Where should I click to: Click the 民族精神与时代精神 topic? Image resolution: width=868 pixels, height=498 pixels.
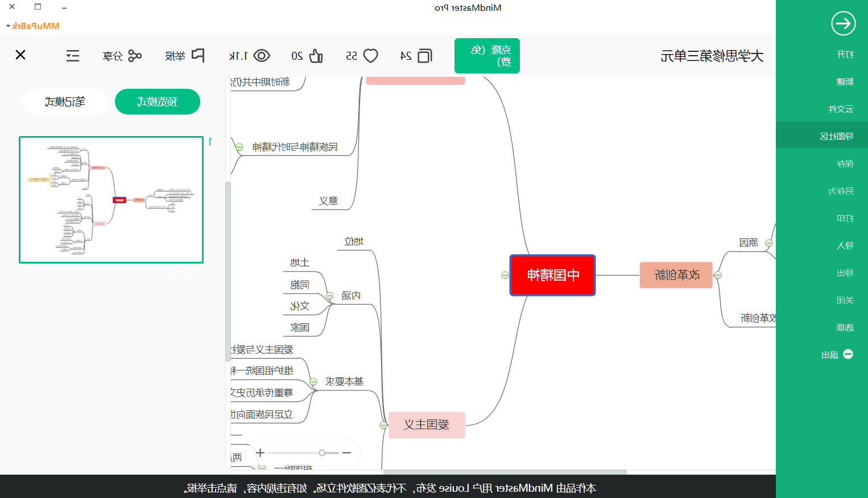pos(295,147)
